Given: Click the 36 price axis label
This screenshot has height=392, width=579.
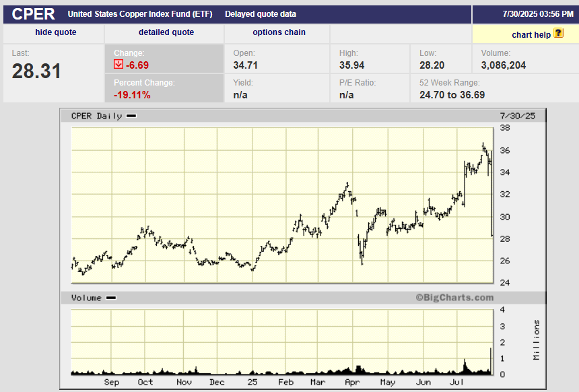Looking at the screenshot, I should pos(505,150).
